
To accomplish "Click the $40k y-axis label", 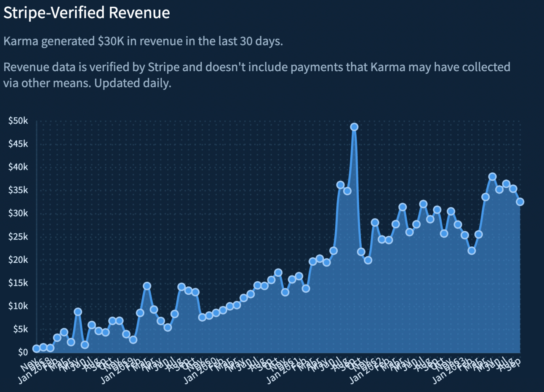I will click(18, 167).
